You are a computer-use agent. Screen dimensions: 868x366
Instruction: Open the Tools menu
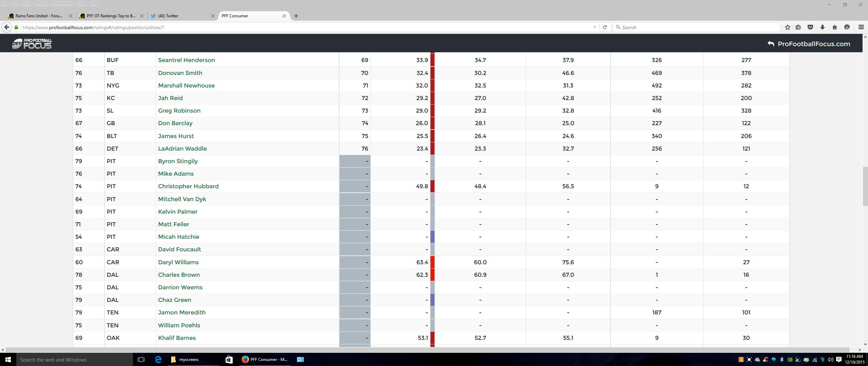click(81, 3)
